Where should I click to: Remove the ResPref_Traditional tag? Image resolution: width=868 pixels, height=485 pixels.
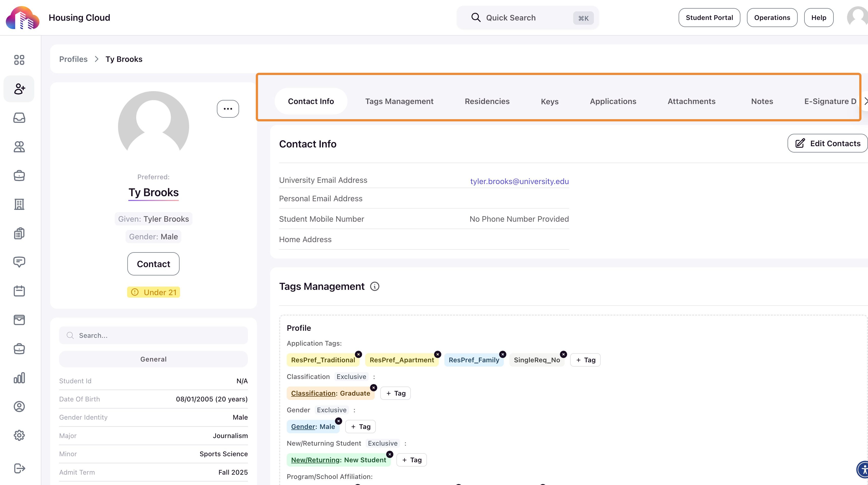(x=359, y=354)
